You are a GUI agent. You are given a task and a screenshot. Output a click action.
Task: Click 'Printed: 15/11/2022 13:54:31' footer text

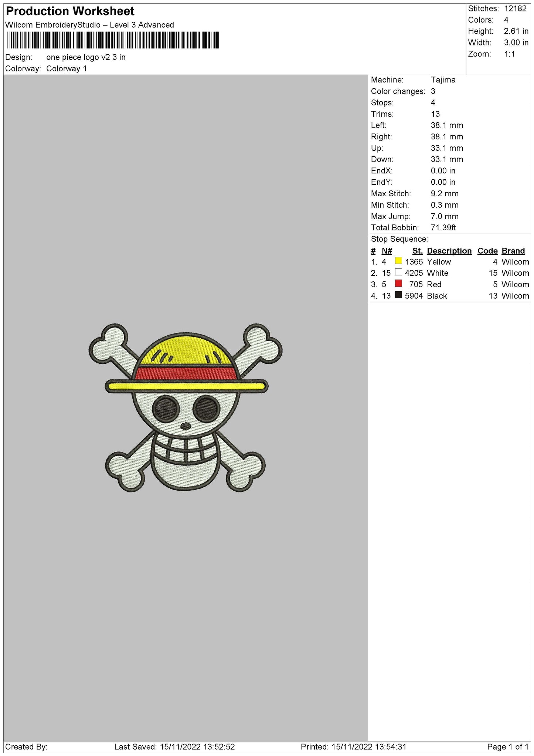click(354, 747)
